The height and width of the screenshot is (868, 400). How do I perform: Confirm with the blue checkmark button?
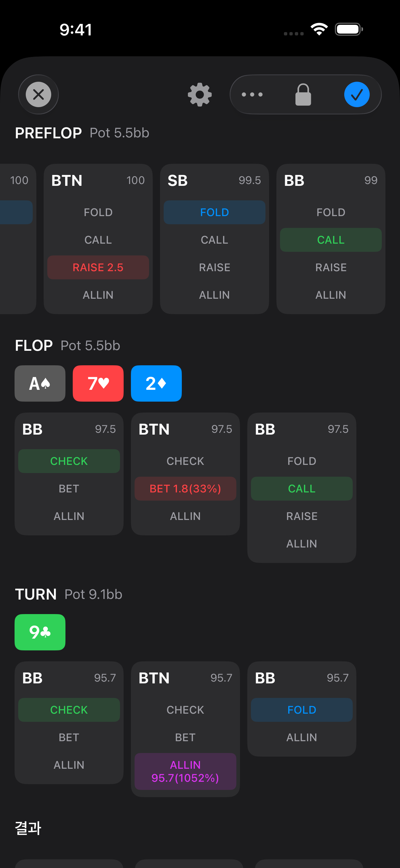tap(357, 94)
